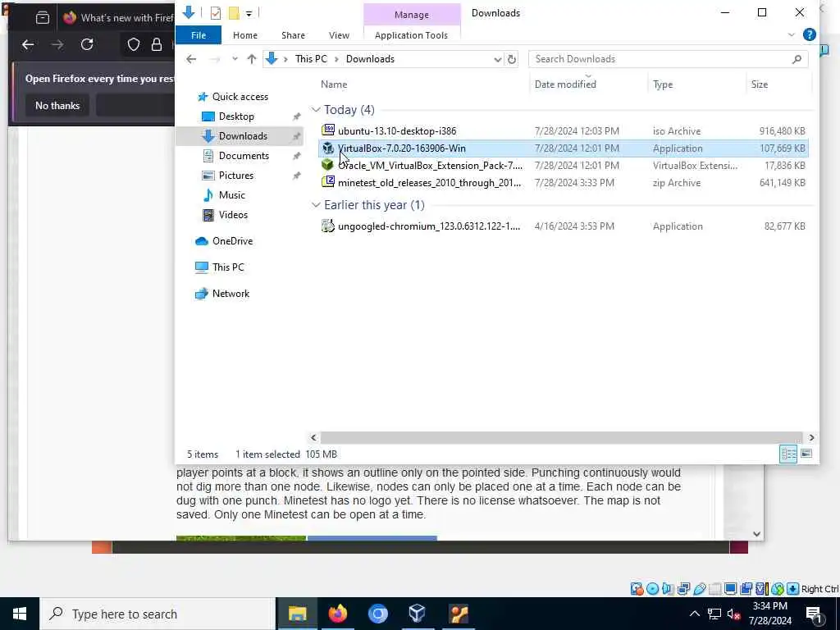840x630 pixels.
Task: Click the Refresh button beside address bar
Action: 512,59
